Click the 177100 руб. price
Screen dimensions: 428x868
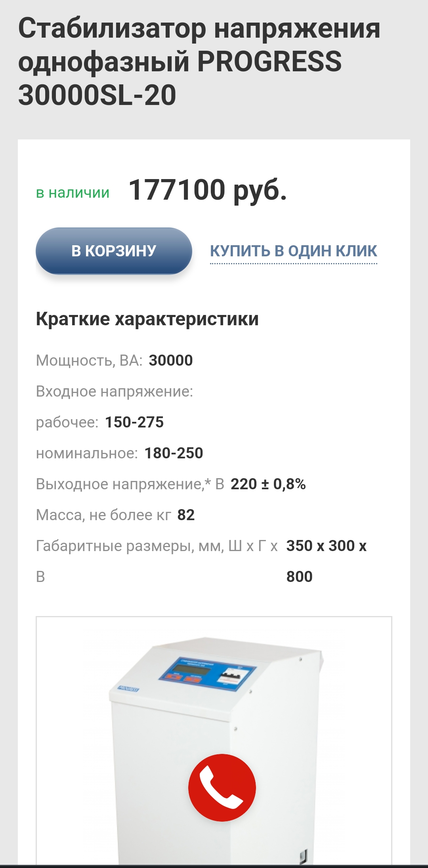tap(208, 190)
